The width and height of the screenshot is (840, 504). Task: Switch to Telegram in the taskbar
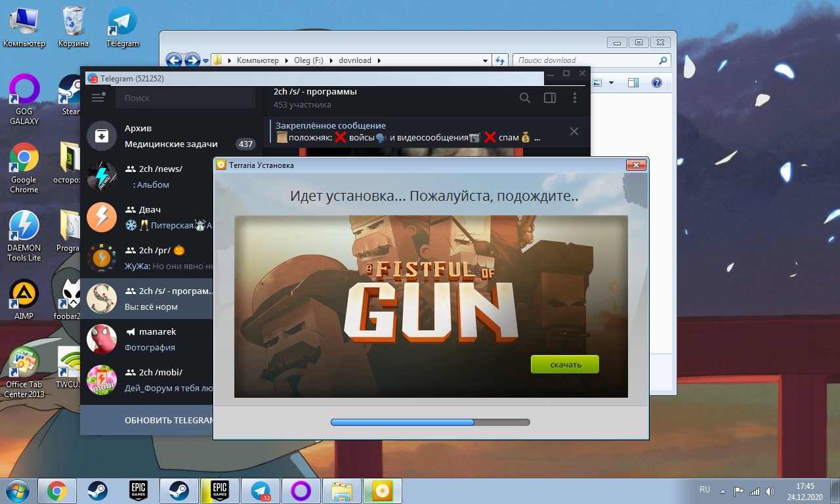pos(261,491)
